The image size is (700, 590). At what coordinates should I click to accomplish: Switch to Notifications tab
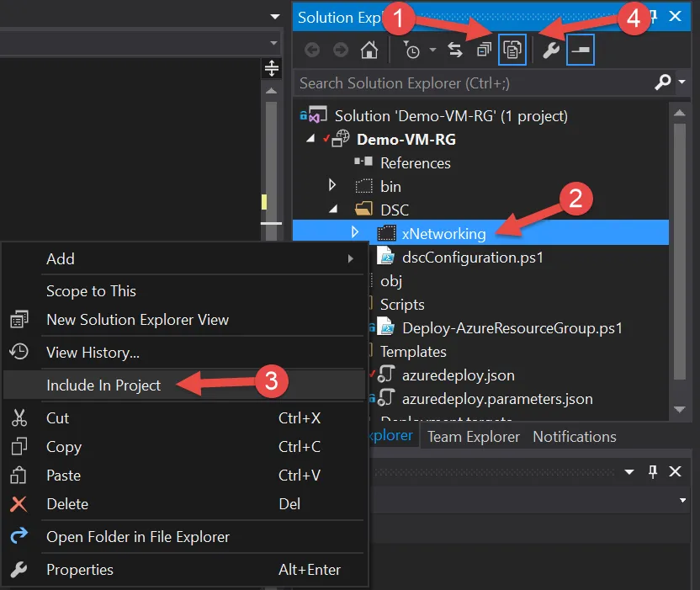575,437
